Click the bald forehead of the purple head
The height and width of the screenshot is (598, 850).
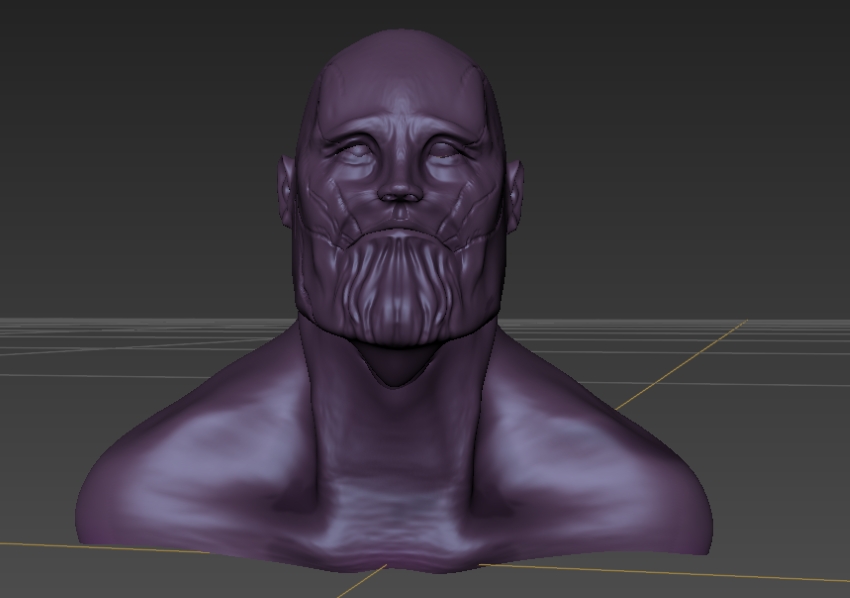401,76
